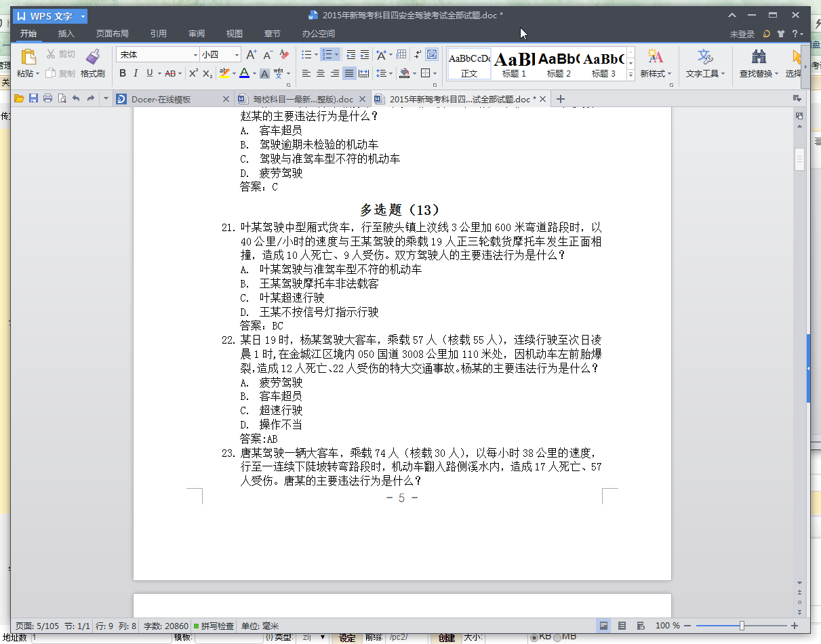This screenshot has height=644, width=821.
Task: Toggle italic text formatting
Action: tap(136, 74)
